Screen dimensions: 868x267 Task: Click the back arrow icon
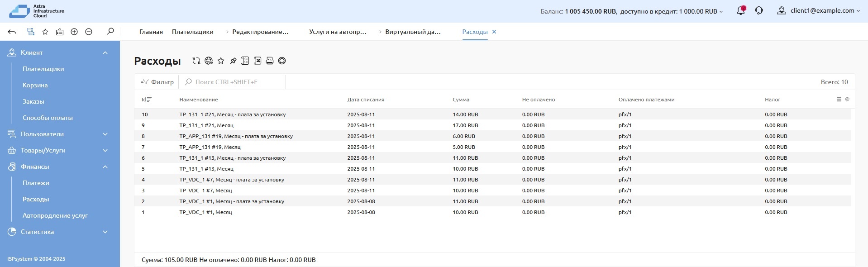tap(12, 32)
